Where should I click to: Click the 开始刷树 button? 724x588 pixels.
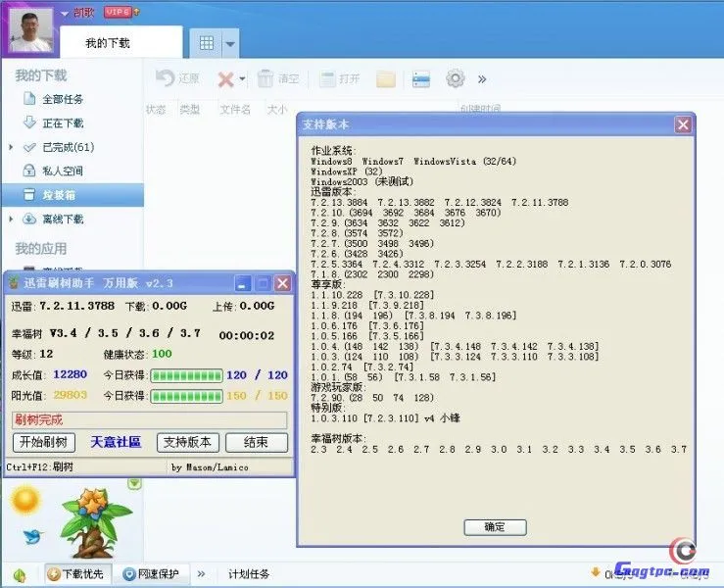point(44,443)
